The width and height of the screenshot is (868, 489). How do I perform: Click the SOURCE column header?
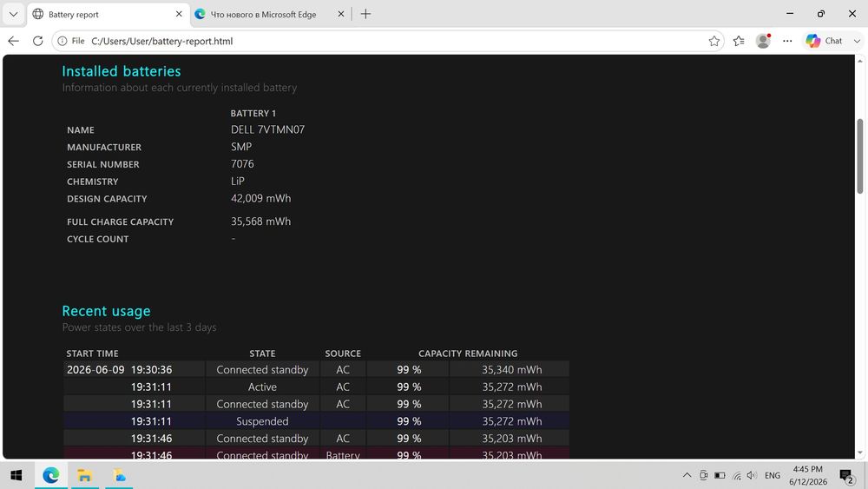click(x=343, y=354)
